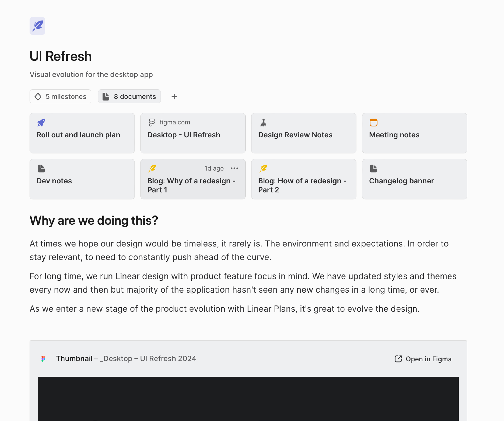Click the project description text field
The height and width of the screenshot is (421, 504).
[x=91, y=75]
